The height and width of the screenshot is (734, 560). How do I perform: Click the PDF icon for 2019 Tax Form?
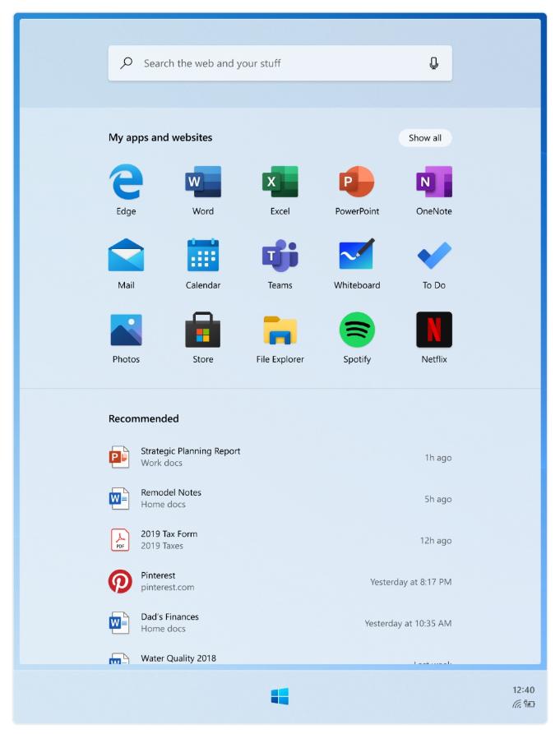pos(120,540)
